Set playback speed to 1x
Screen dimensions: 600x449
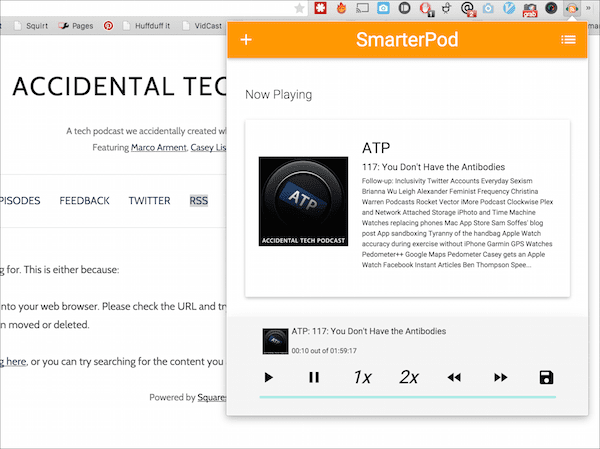click(x=362, y=377)
